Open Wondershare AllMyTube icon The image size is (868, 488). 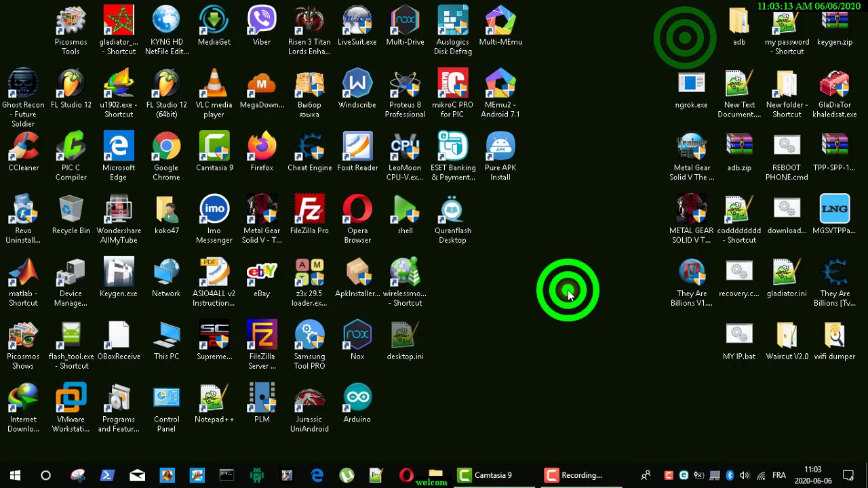[119, 220]
